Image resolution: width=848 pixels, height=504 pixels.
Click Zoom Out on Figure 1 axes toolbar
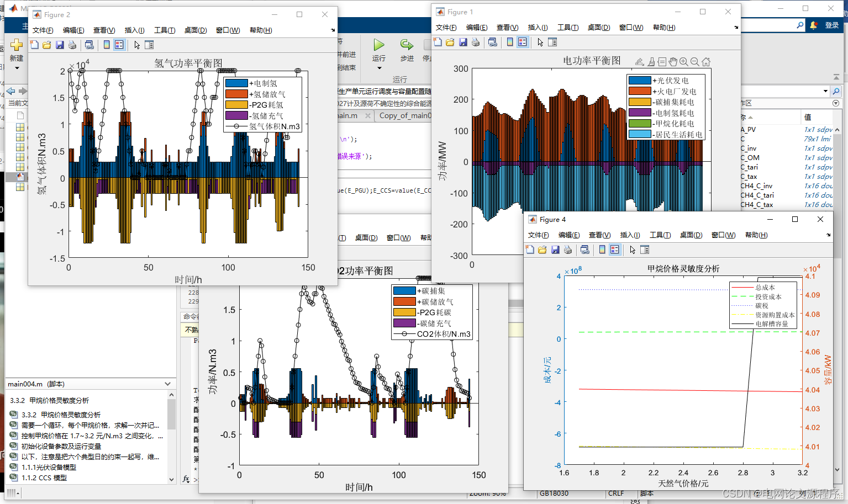(x=695, y=62)
